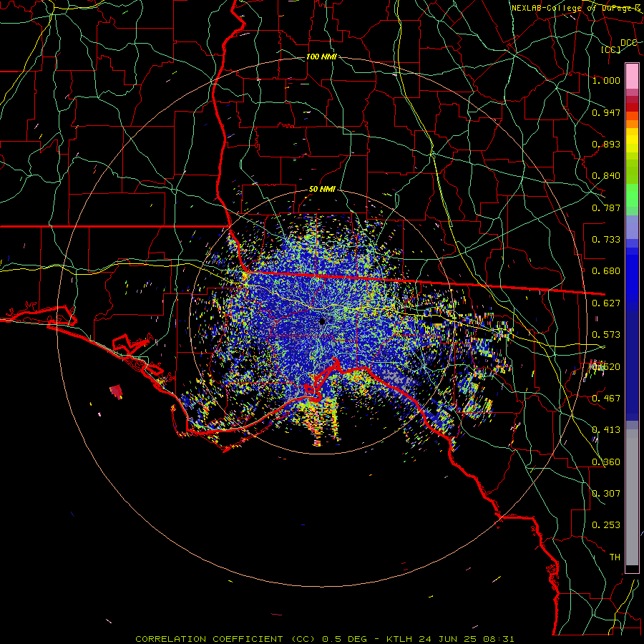Click the 0.360 scale value
The height and width of the screenshot is (644, 644).
606,462
